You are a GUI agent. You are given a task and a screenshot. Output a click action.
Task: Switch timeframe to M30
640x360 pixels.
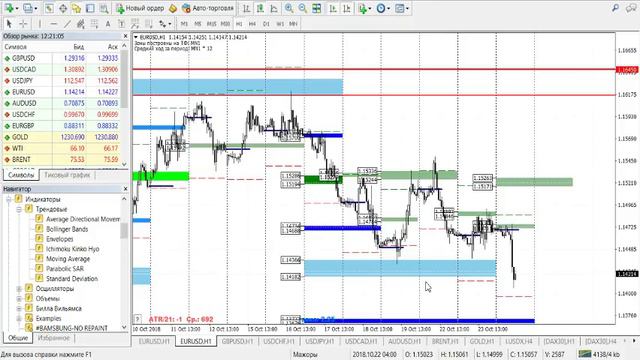pyautogui.click(x=225, y=24)
